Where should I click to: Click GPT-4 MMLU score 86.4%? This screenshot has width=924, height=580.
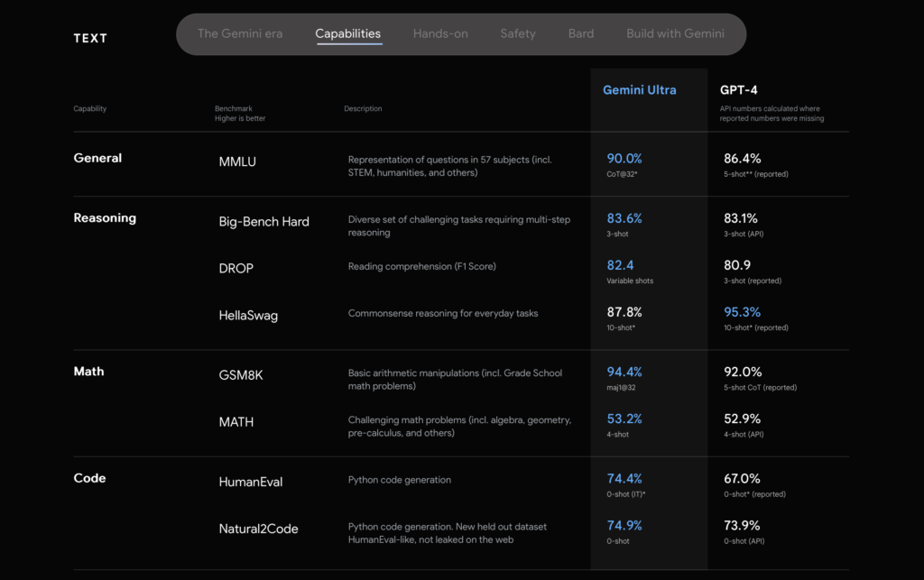point(742,159)
